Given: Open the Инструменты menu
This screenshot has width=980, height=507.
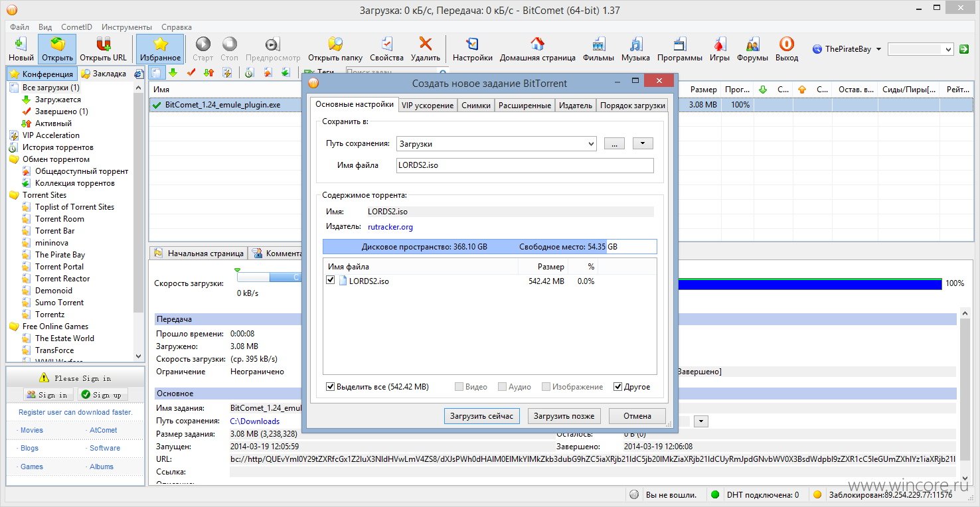Looking at the screenshot, I should (x=127, y=27).
